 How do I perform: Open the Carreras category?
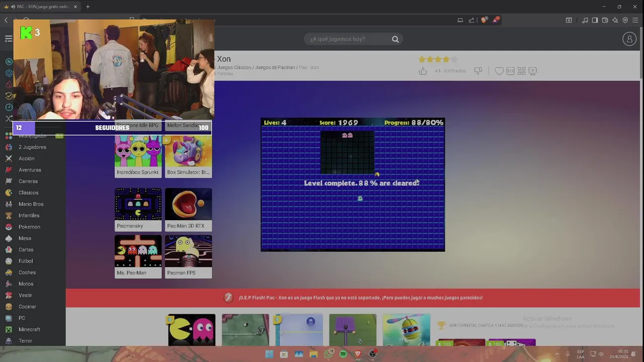pyautogui.click(x=28, y=182)
